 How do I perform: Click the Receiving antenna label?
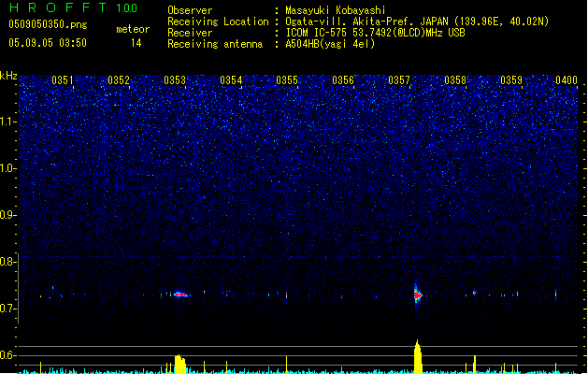(215, 44)
